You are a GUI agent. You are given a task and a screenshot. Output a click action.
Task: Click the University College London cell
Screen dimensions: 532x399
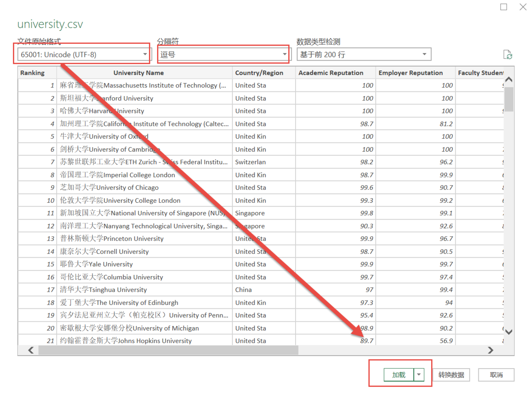tap(145, 201)
